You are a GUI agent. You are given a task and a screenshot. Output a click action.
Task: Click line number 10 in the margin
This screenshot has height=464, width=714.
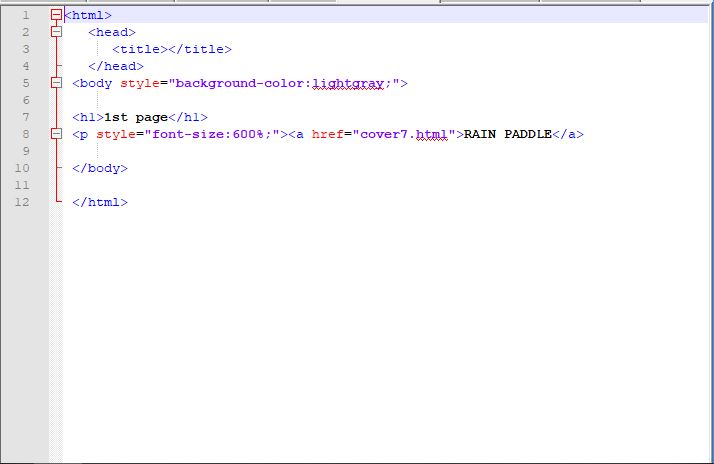coord(24,168)
